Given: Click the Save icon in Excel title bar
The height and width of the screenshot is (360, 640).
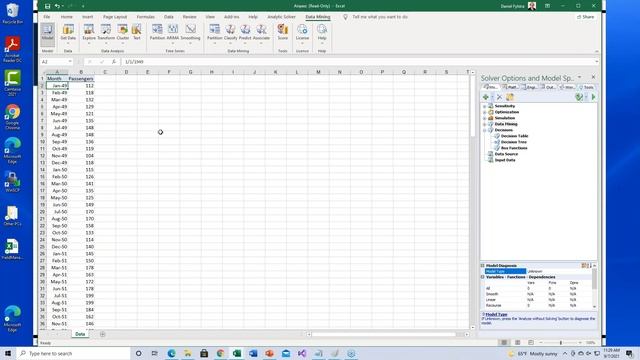Looking at the screenshot, I should point(47,6).
